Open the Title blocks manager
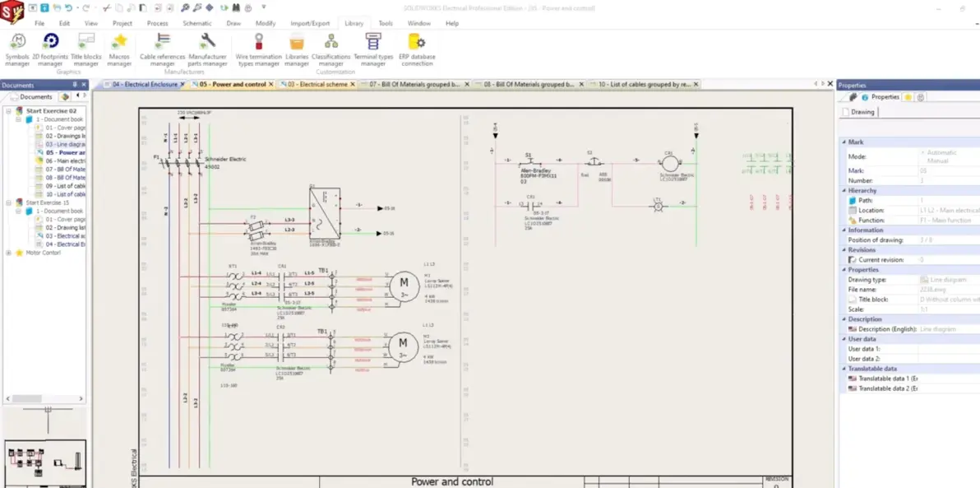 click(x=86, y=49)
